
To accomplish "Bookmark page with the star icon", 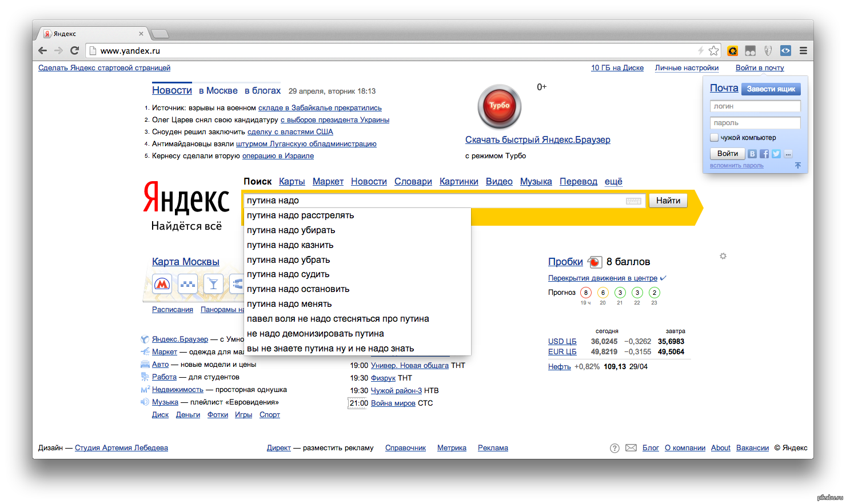I will [x=713, y=51].
